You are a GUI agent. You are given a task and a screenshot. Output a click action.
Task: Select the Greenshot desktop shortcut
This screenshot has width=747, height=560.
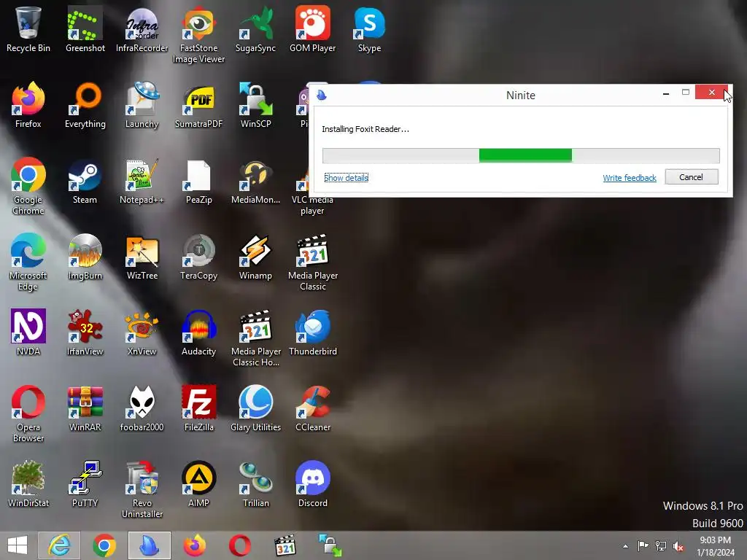pos(85,29)
